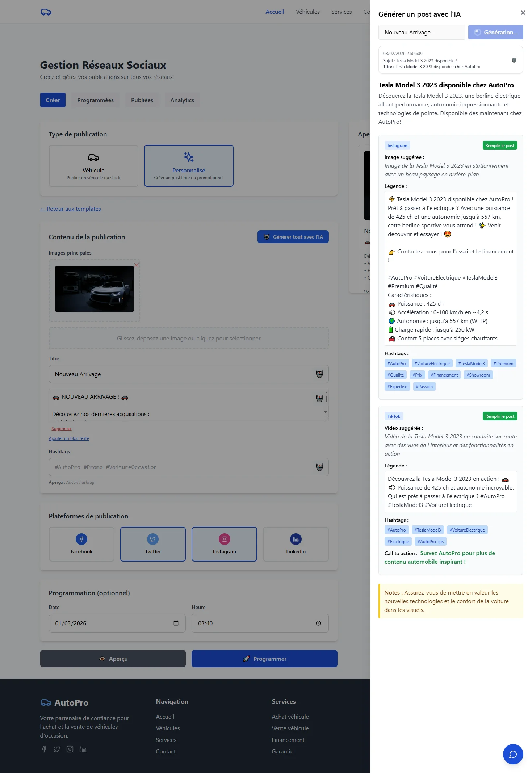
Task: Select the Personnalisé publication type
Action: pyautogui.click(x=189, y=166)
